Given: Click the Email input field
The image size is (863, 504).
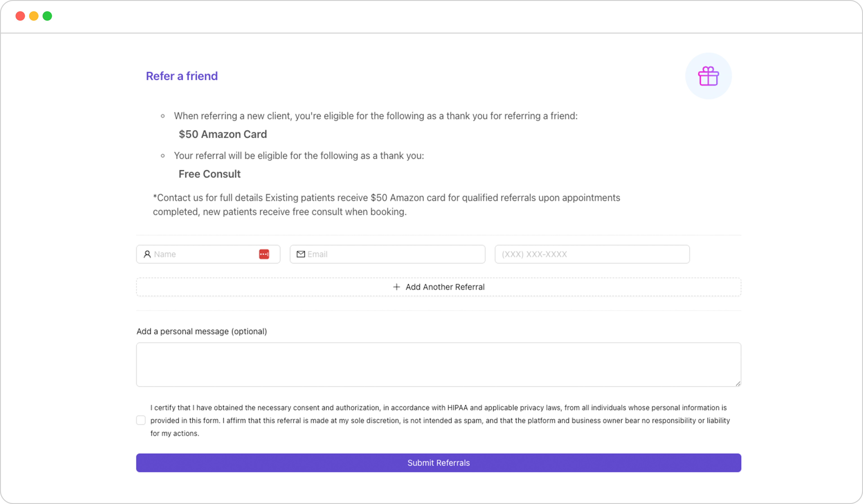Looking at the screenshot, I should click(387, 254).
